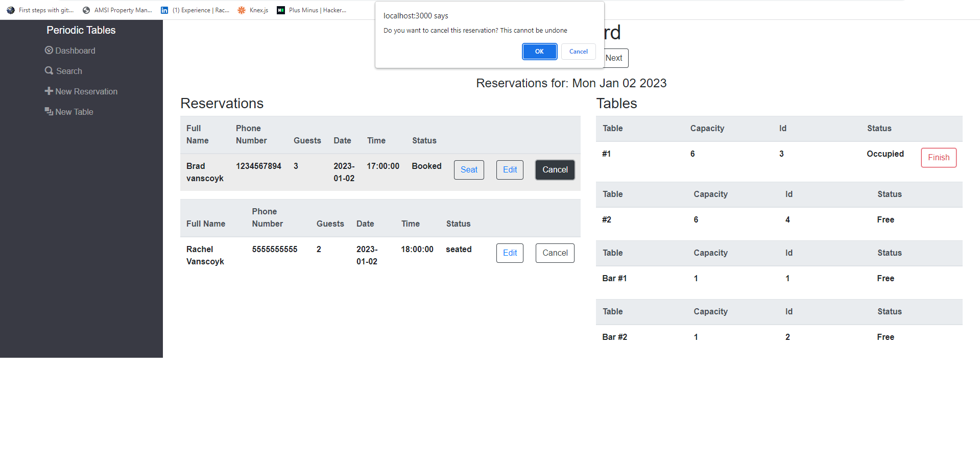Screen dimensions: 980x469
Task: Edit Rachel Vanscoyk's reservation
Action: 509,253
